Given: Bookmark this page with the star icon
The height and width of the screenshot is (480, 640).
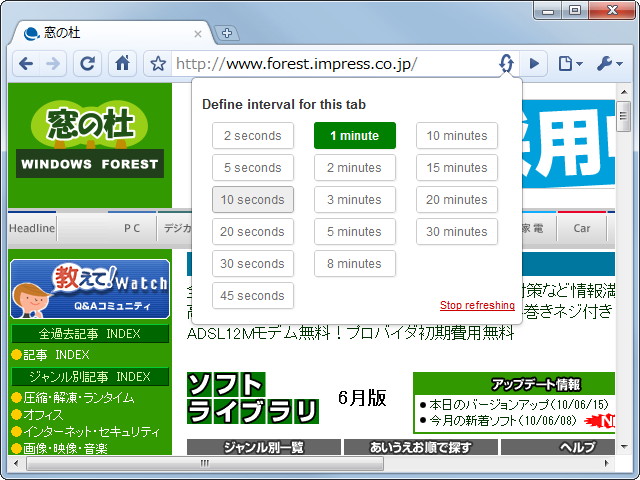Looking at the screenshot, I should (158, 64).
